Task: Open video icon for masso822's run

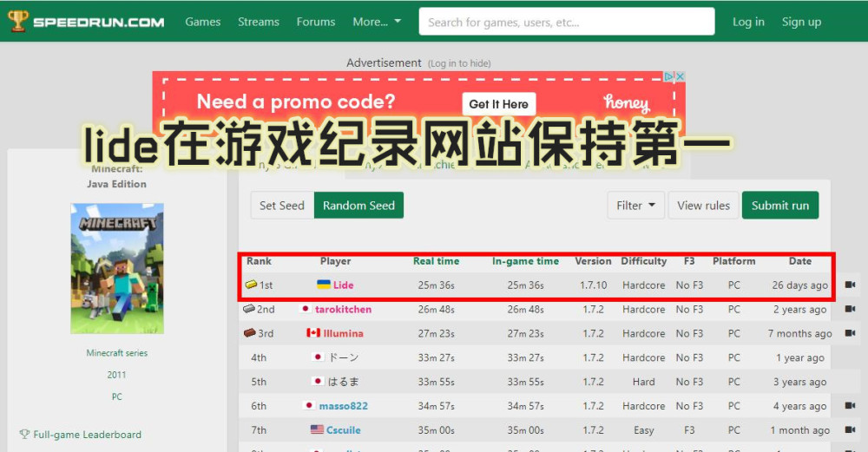Action: pyautogui.click(x=851, y=405)
